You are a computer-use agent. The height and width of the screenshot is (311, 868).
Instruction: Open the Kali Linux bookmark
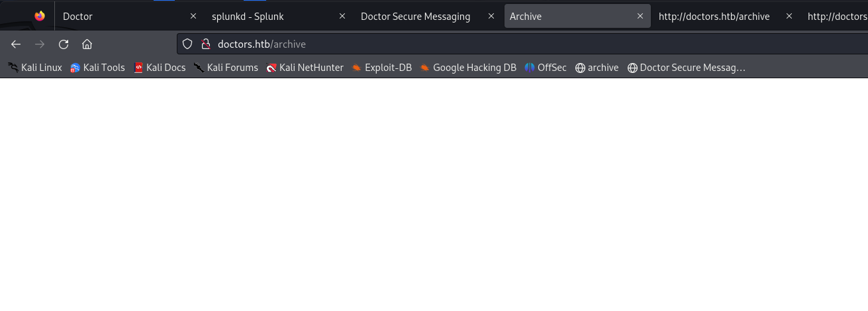(35, 68)
